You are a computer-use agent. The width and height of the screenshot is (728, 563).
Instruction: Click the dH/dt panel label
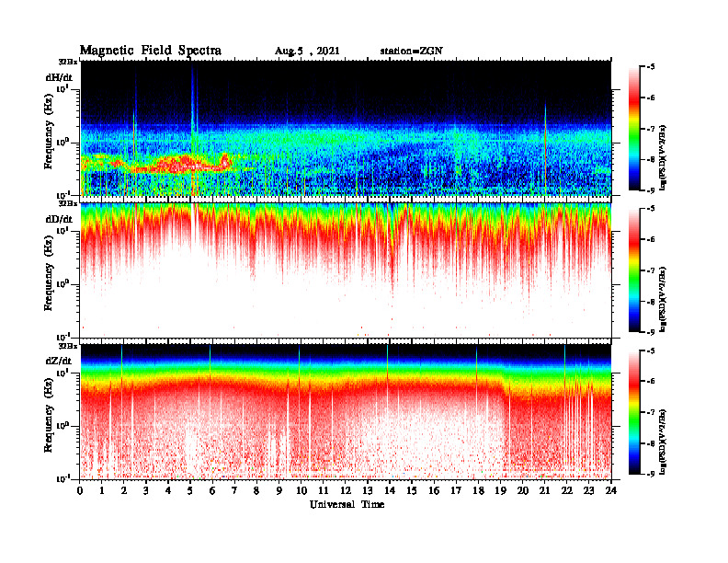click(59, 77)
